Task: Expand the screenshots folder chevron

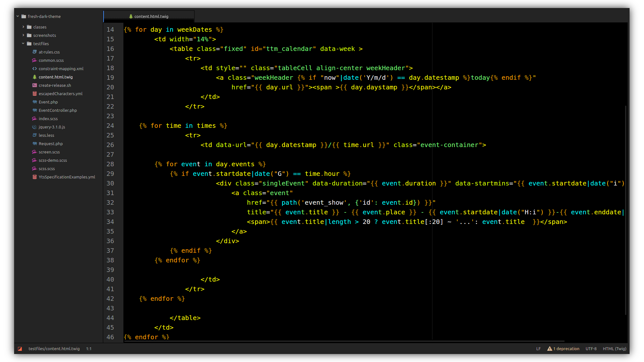Action: pyautogui.click(x=23, y=35)
